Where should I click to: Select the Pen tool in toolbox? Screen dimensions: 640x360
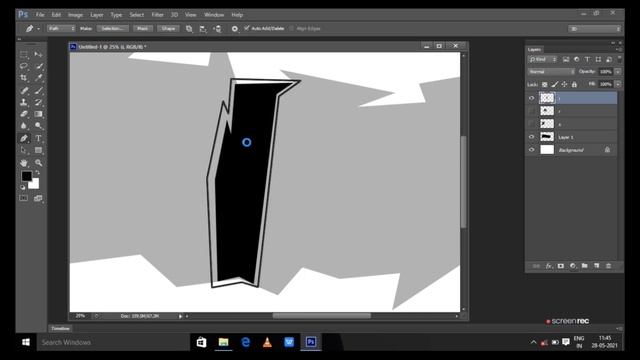(x=24, y=138)
